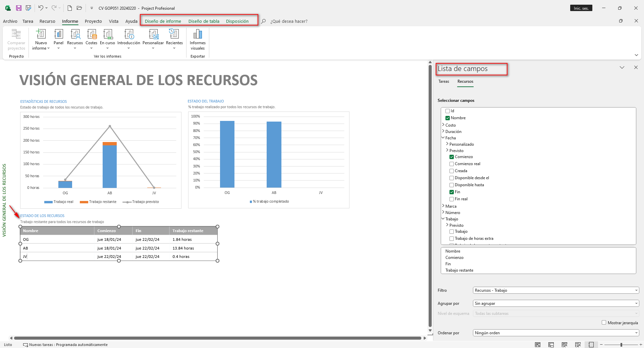Check the Comienzo real field checkbox
This screenshot has width=644, height=348.
[x=451, y=164]
